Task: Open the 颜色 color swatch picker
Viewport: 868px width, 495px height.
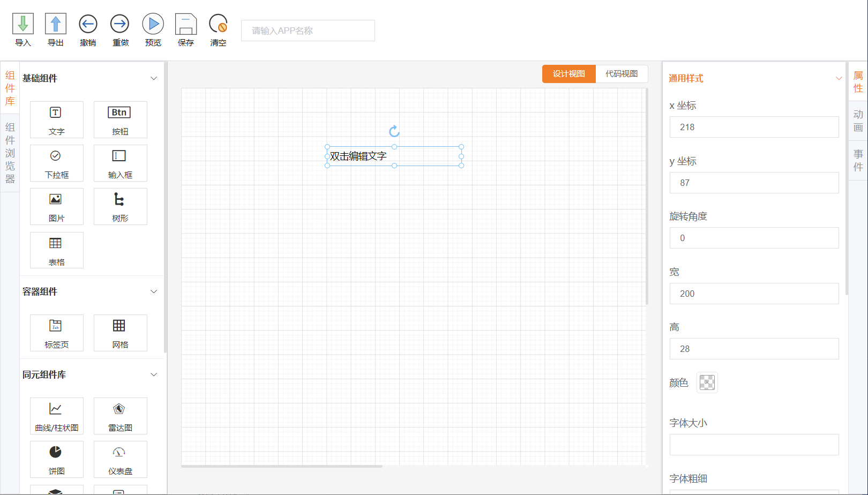Action: click(x=707, y=382)
